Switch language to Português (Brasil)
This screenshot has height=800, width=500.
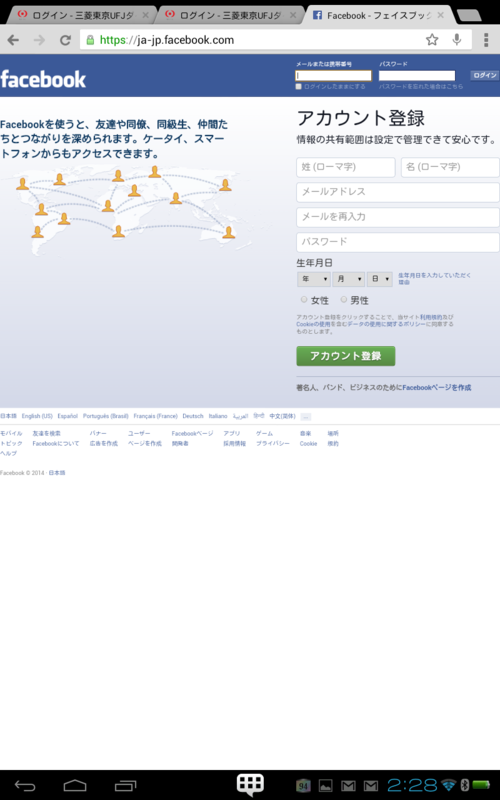pyautogui.click(x=106, y=416)
